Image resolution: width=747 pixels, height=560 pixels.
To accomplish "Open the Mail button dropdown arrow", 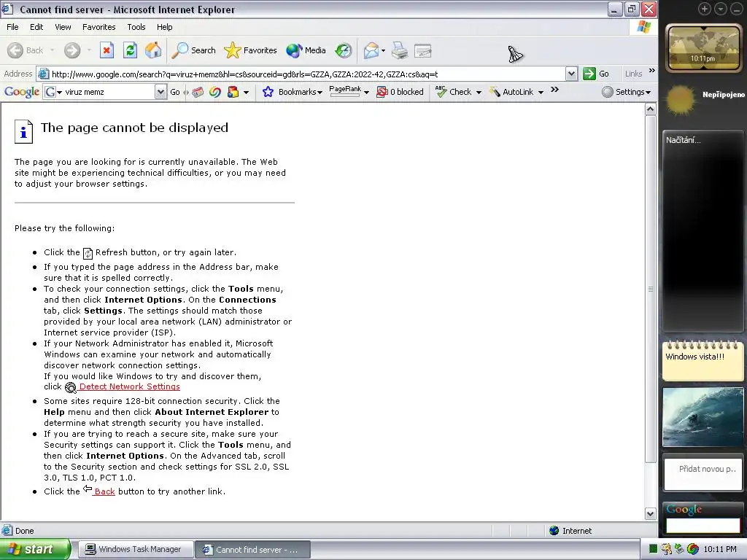I will point(383,50).
